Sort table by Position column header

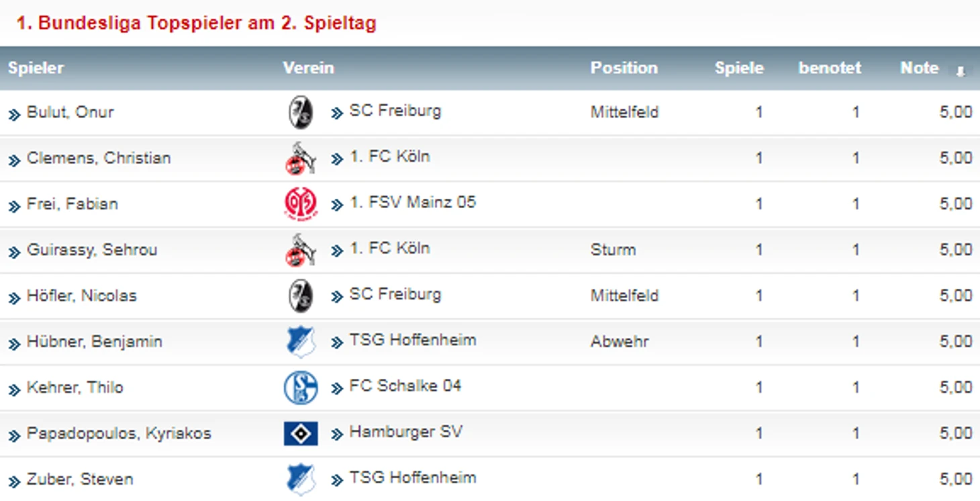coord(624,68)
